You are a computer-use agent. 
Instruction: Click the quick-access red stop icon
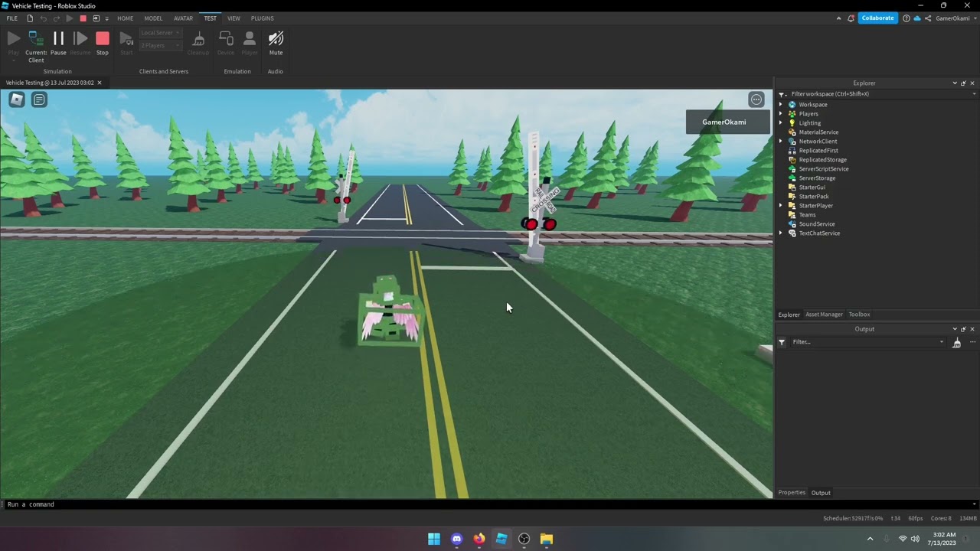83,18
